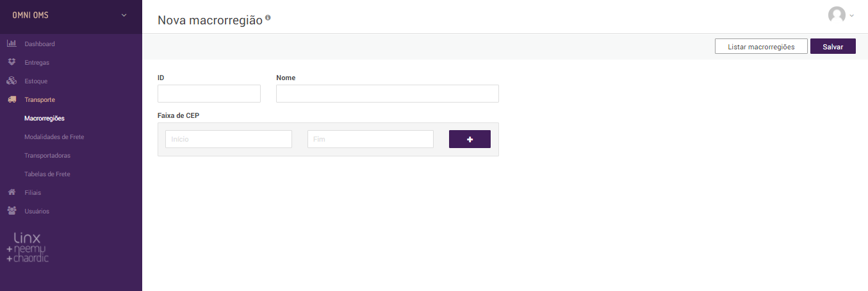The image size is (868, 291).
Task: Open Transportadoras menu item
Action: click(x=47, y=156)
